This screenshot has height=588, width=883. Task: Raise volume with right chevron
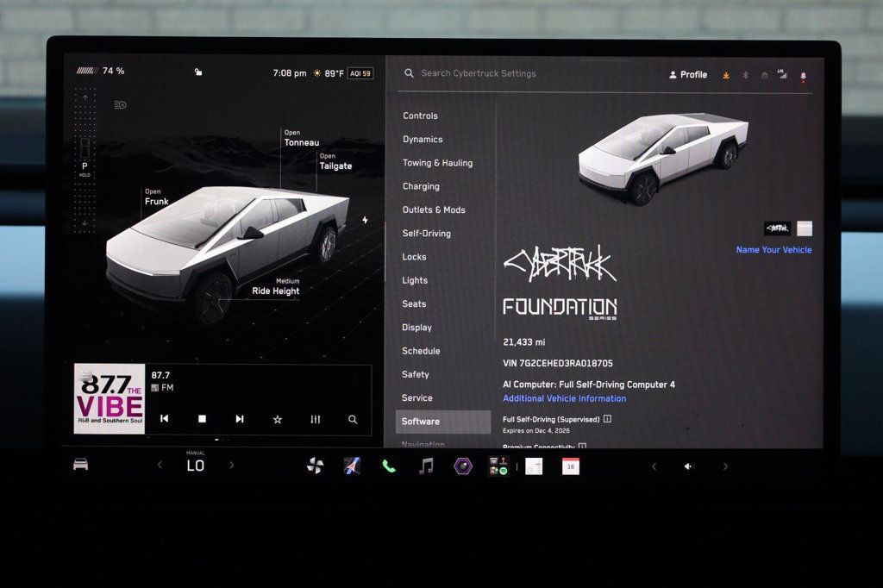point(725,466)
